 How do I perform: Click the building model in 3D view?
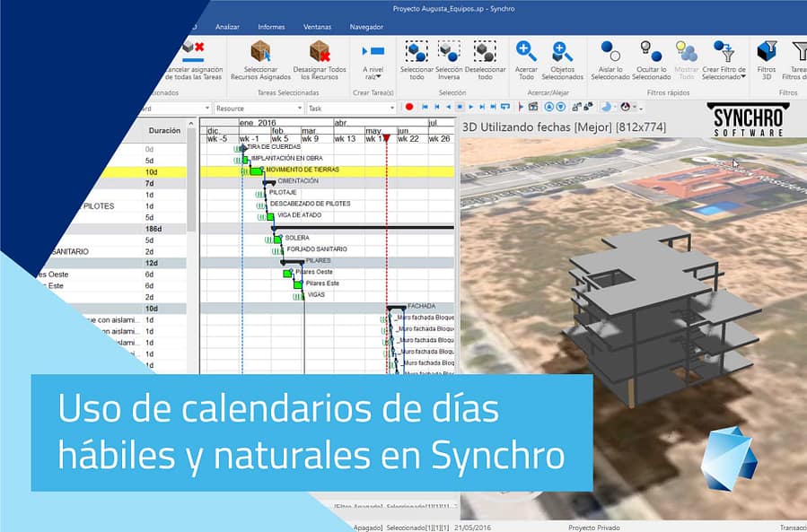pyautogui.click(x=661, y=316)
